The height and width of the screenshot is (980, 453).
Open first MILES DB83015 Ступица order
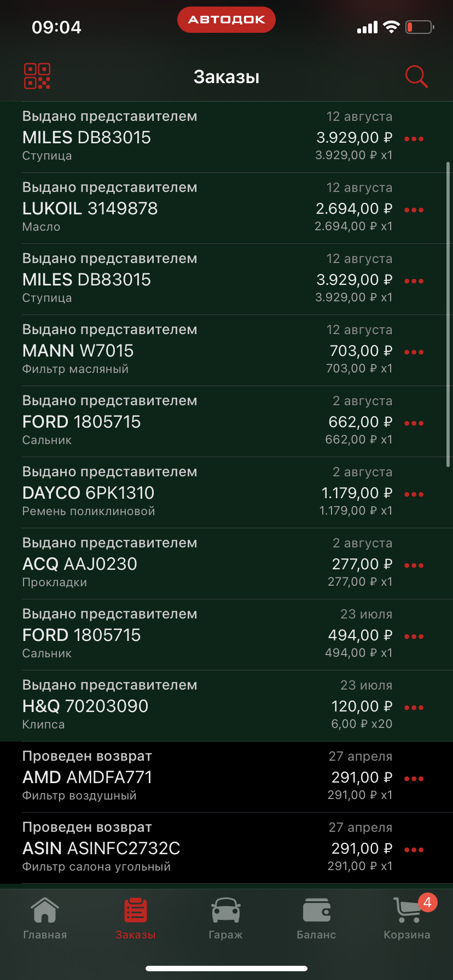click(x=164, y=137)
